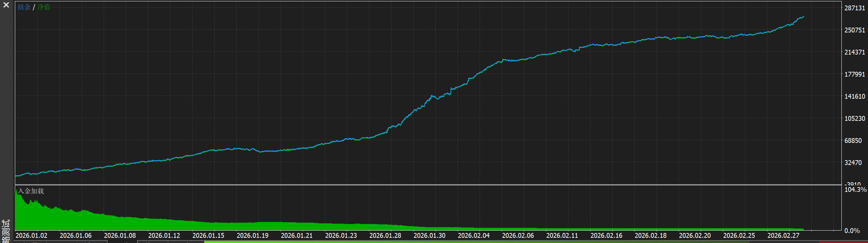
Task: Click the 32470 axis value
Action: [x=853, y=163]
